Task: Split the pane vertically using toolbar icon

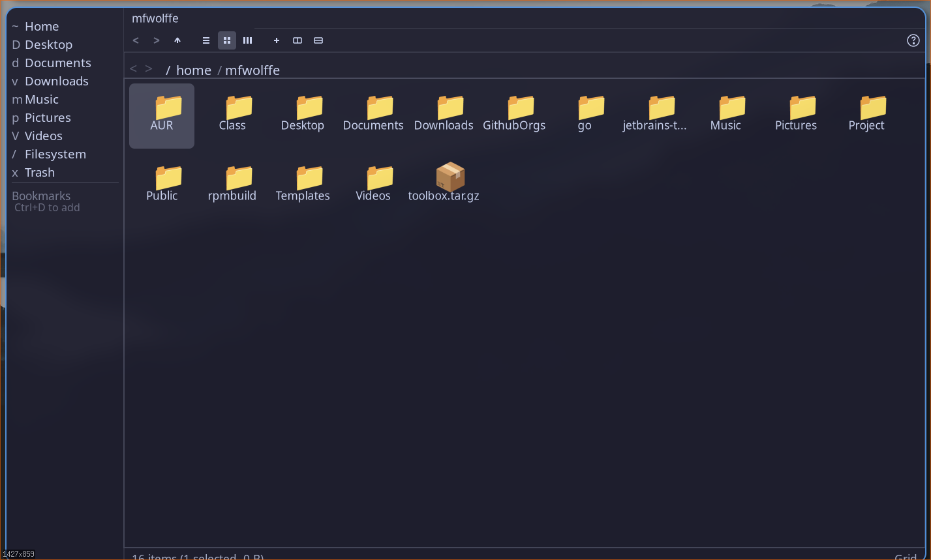Action: point(298,40)
